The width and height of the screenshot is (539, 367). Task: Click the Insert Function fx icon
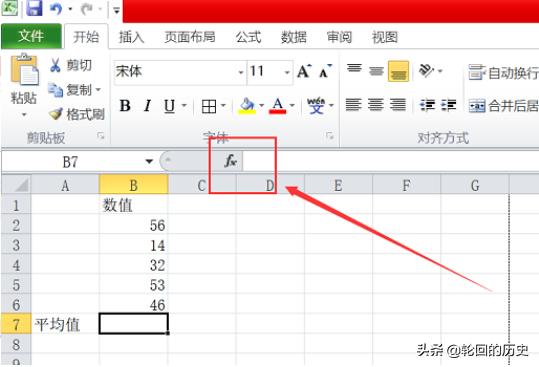click(x=231, y=160)
